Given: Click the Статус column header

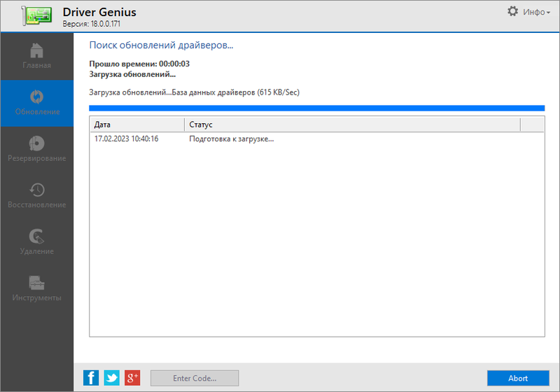Looking at the screenshot, I should coord(353,125).
